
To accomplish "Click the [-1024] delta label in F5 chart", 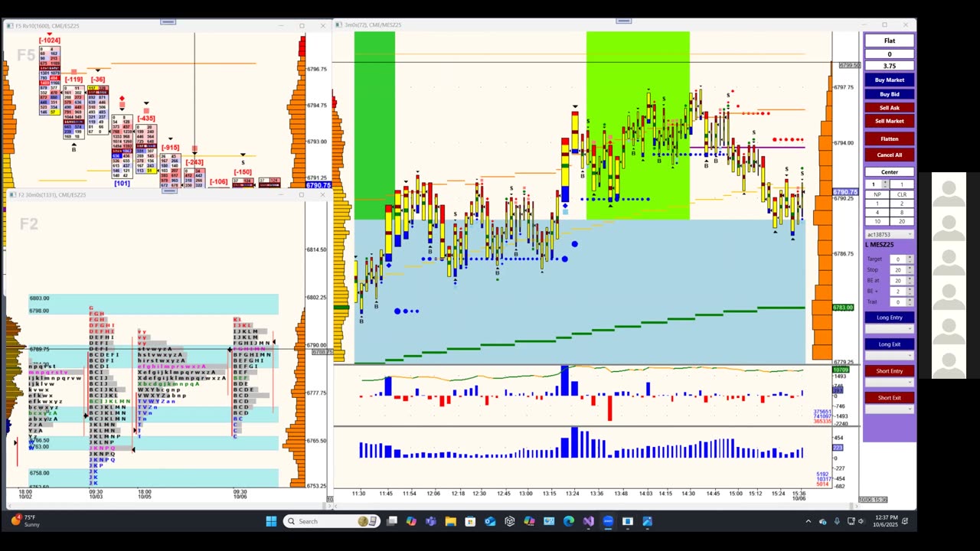I will [49, 41].
